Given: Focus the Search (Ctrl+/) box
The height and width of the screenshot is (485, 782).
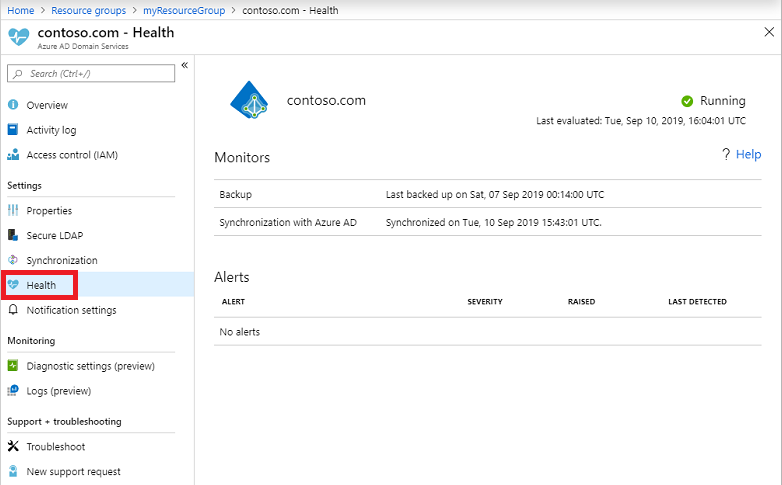Looking at the screenshot, I should [x=91, y=73].
